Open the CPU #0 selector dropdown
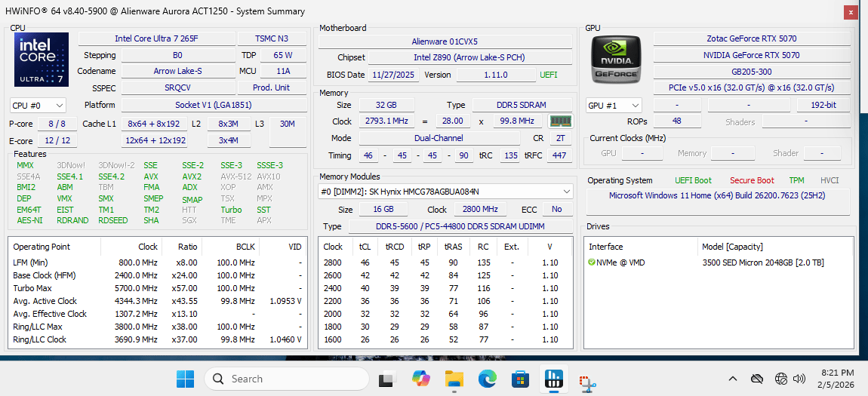868x396 pixels. tap(38, 105)
